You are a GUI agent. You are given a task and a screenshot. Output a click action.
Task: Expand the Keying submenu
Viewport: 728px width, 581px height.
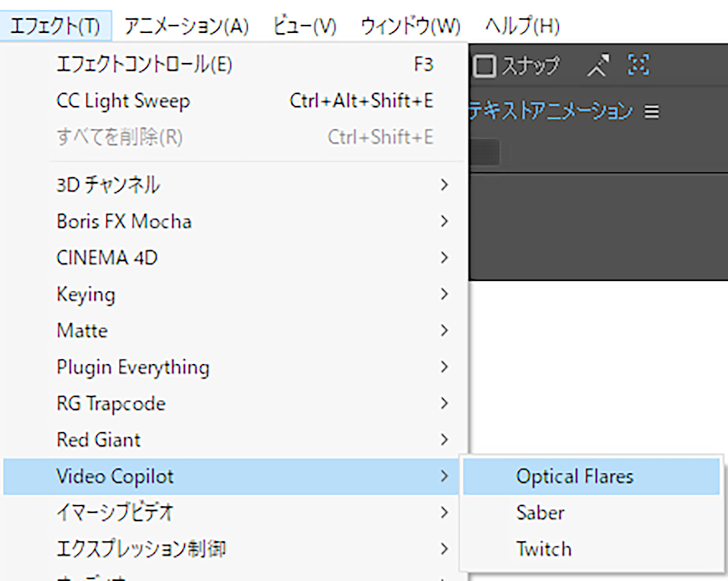pyautogui.click(x=234, y=294)
